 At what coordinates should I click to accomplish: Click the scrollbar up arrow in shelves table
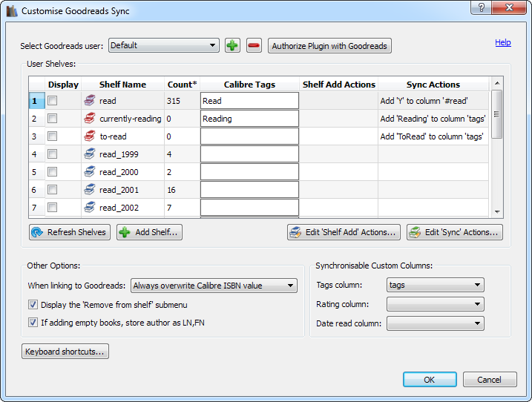(497, 84)
